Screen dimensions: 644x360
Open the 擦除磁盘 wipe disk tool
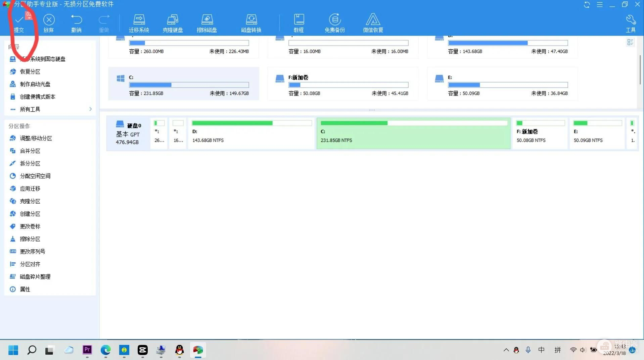(207, 23)
